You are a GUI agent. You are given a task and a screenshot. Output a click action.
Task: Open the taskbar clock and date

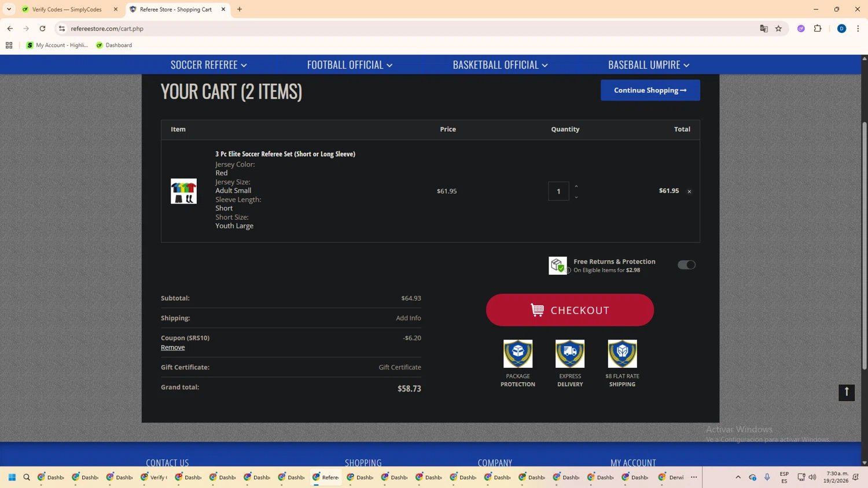click(x=837, y=477)
